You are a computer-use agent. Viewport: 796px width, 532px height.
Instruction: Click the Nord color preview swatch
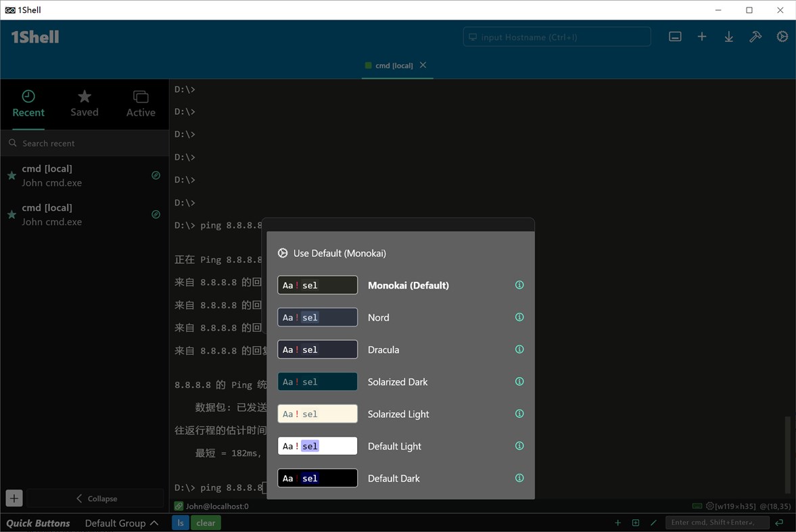point(317,317)
